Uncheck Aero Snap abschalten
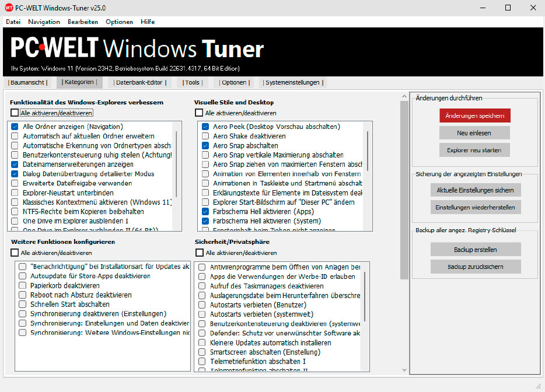The width and height of the screenshot is (545, 392). pos(205,145)
